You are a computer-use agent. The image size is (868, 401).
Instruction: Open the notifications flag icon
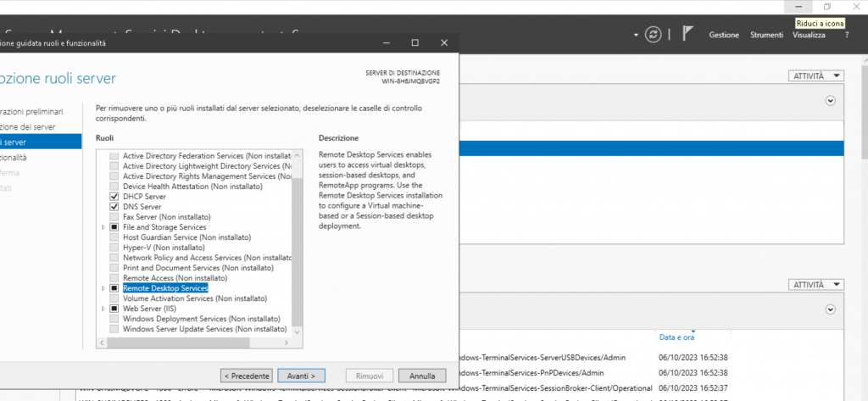[x=688, y=35]
